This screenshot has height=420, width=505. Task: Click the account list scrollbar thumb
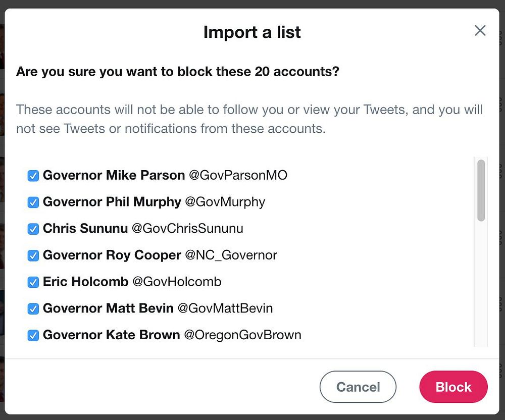[x=481, y=190]
